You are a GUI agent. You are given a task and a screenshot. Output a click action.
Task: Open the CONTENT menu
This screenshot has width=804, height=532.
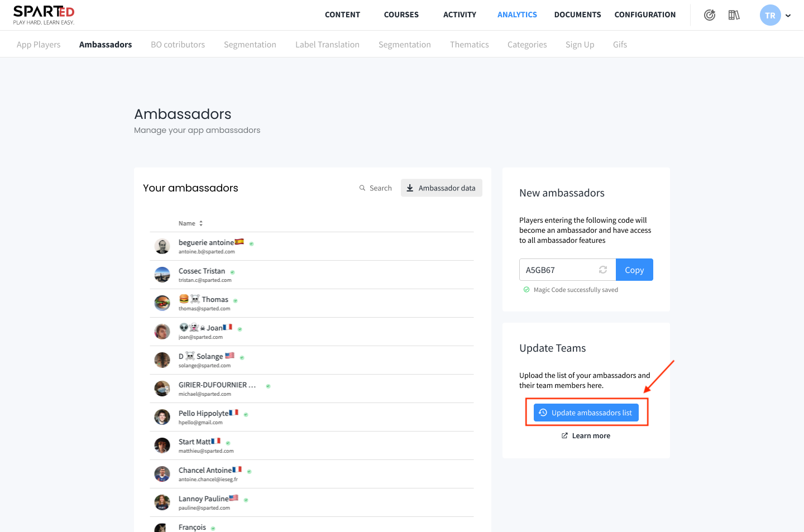pyautogui.click(x=342, y=15)
